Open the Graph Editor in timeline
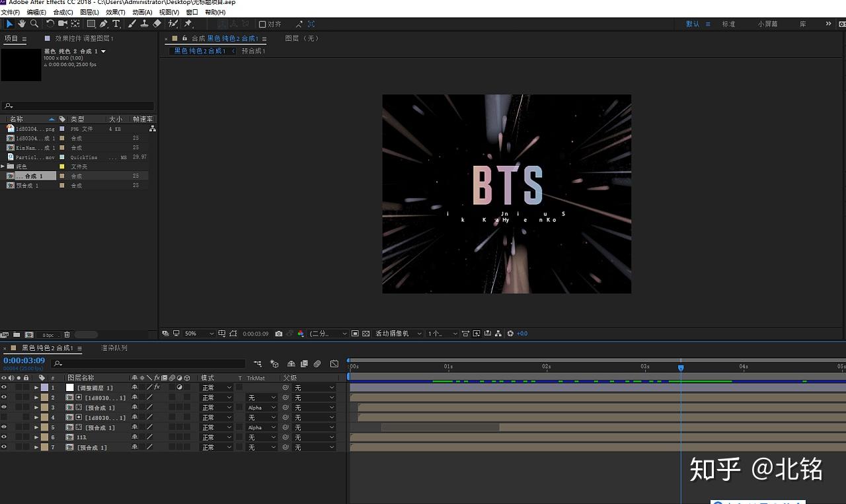Viewport: 846px width, 504px height. (334, 363)
